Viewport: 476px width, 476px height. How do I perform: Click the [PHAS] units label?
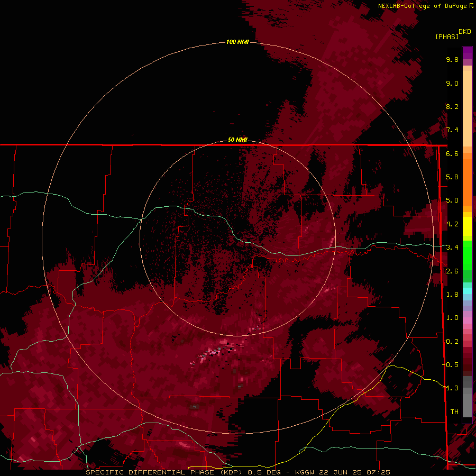pyautogui.click(x=447, y=36)
